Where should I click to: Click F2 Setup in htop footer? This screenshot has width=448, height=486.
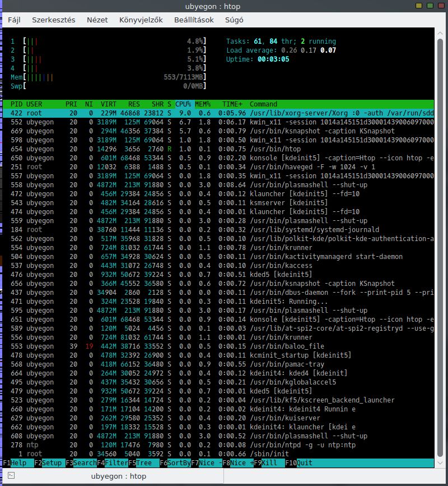click(x=50, y=463)
